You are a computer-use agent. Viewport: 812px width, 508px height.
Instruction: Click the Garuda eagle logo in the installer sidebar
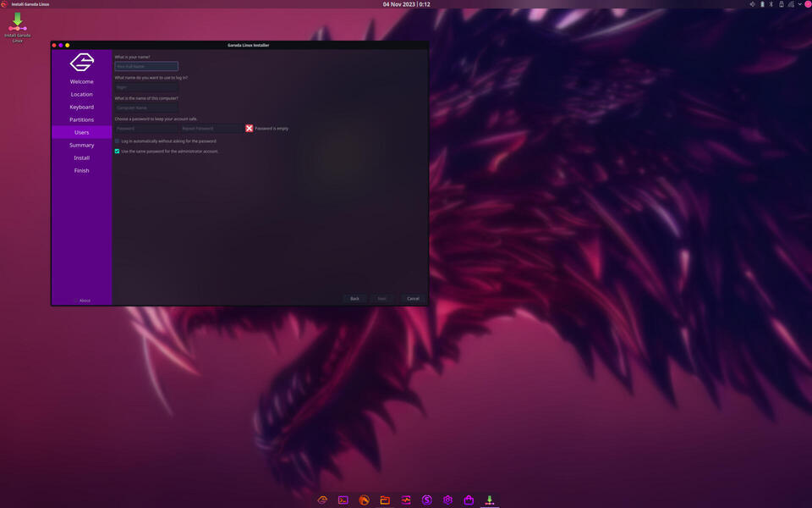tap(82, 62)
